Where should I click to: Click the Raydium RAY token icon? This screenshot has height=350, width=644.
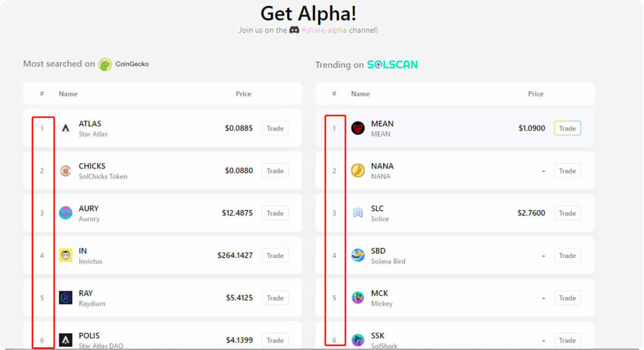point(66,298)
